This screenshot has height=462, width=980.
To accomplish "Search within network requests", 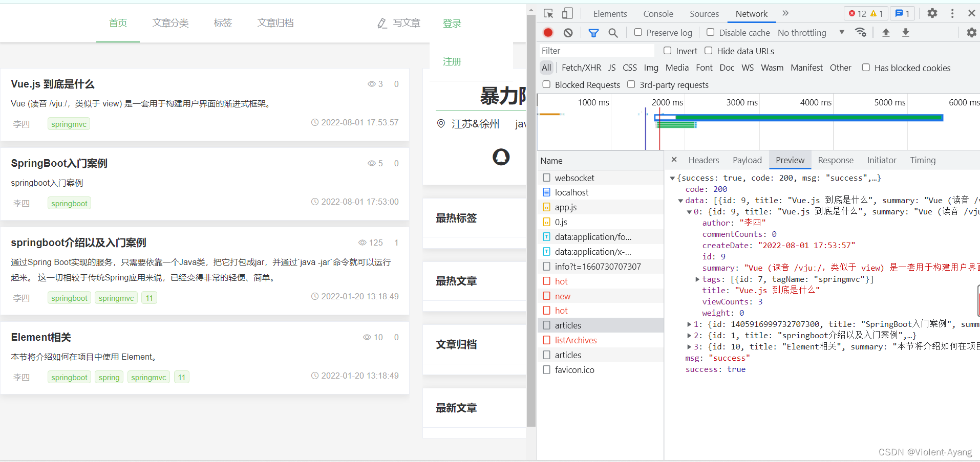I will 613,32.
